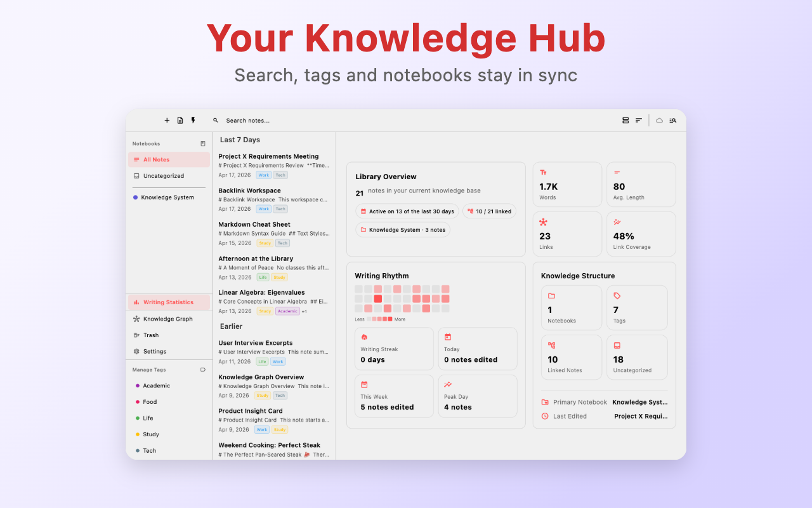Screen dimensions: 812x508
Task: Open the Uncategorized notebook
Action: tap(169, 176)
